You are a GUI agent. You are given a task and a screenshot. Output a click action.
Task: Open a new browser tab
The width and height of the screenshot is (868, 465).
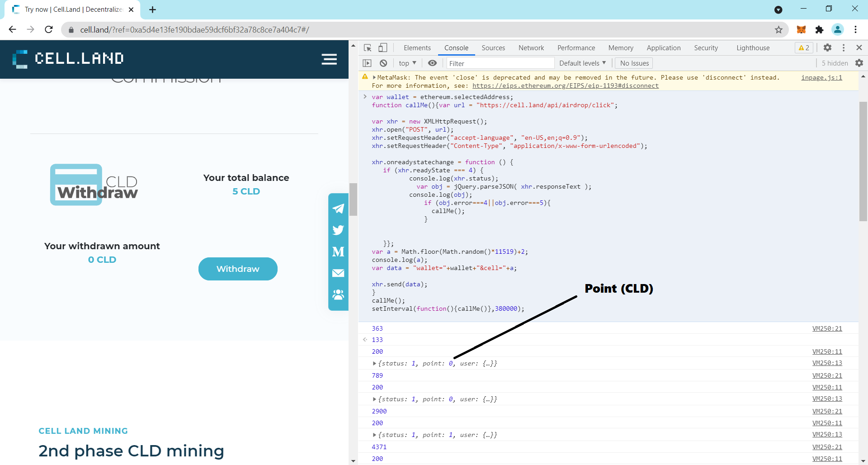coord(152,9)
